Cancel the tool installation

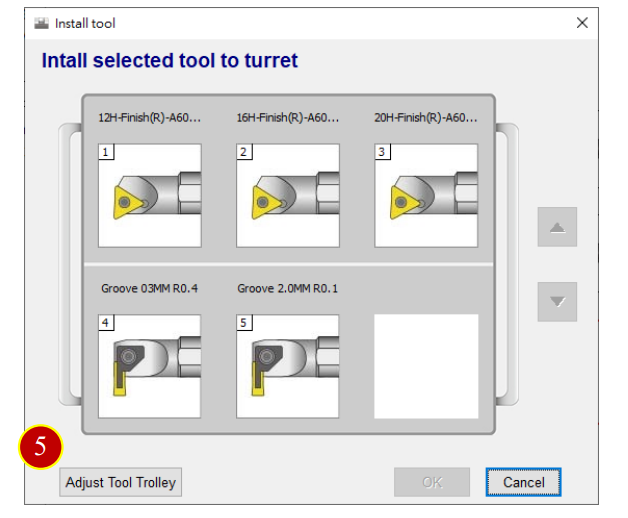click(x=523, y=482)
